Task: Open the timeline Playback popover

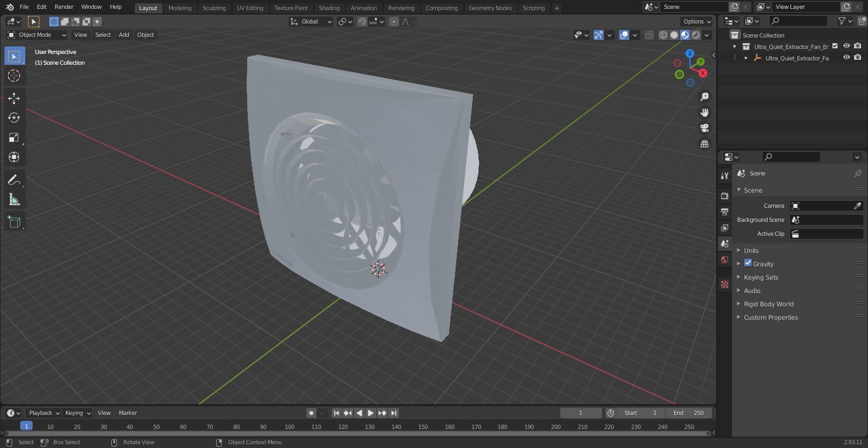Action: click(x=43, y=413)
